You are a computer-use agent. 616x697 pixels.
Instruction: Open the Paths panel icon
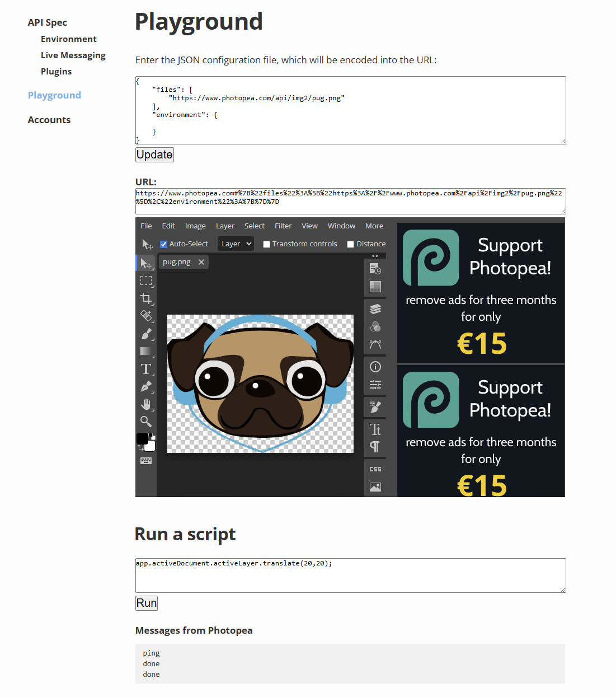[x=375, y=344]
